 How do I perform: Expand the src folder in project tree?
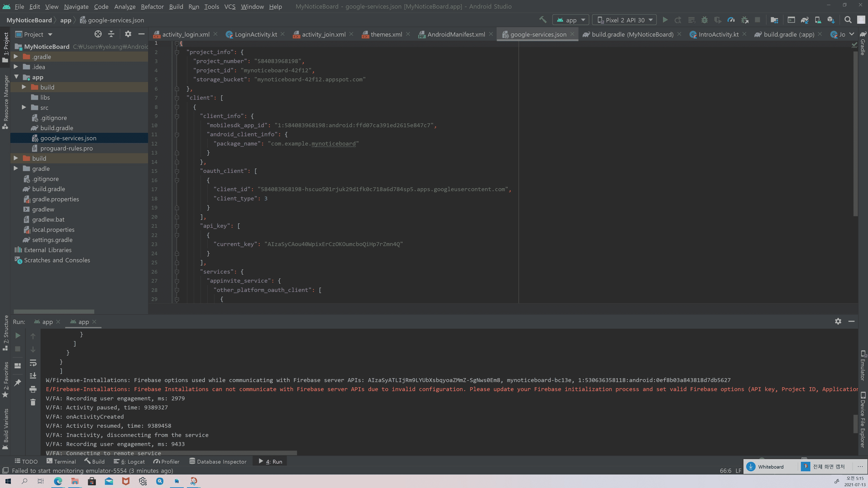click(24, 108)
